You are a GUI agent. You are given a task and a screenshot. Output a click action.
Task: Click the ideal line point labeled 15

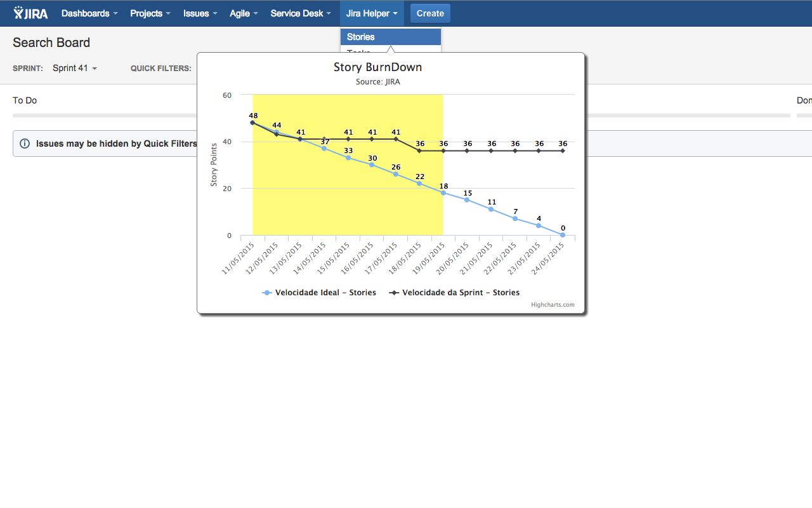click(467, 200)
